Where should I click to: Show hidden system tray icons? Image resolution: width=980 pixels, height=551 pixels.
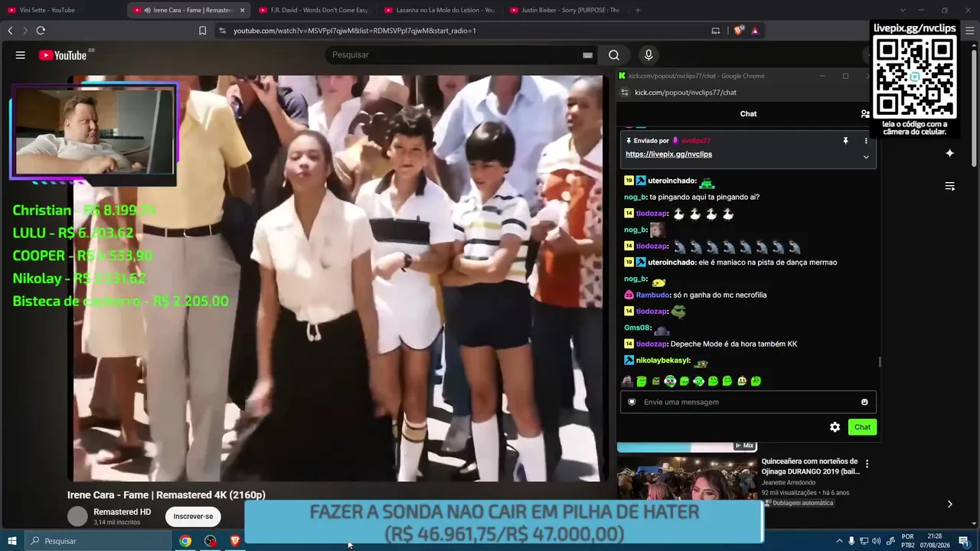tap(839, 541)
